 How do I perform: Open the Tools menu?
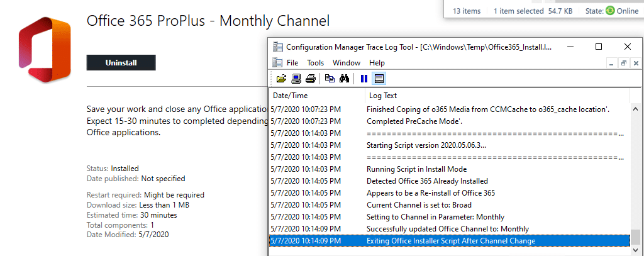(315, 63)
